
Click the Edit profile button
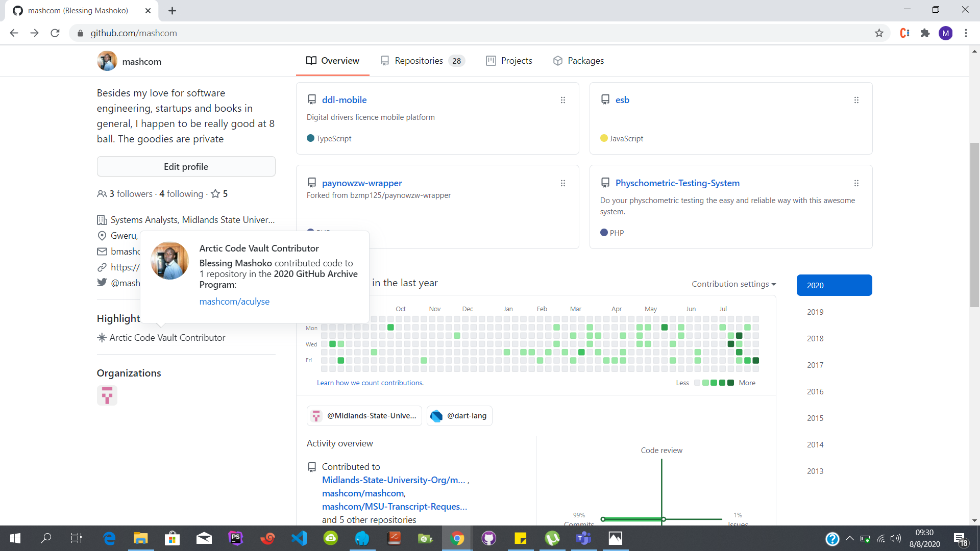point(186,167)
